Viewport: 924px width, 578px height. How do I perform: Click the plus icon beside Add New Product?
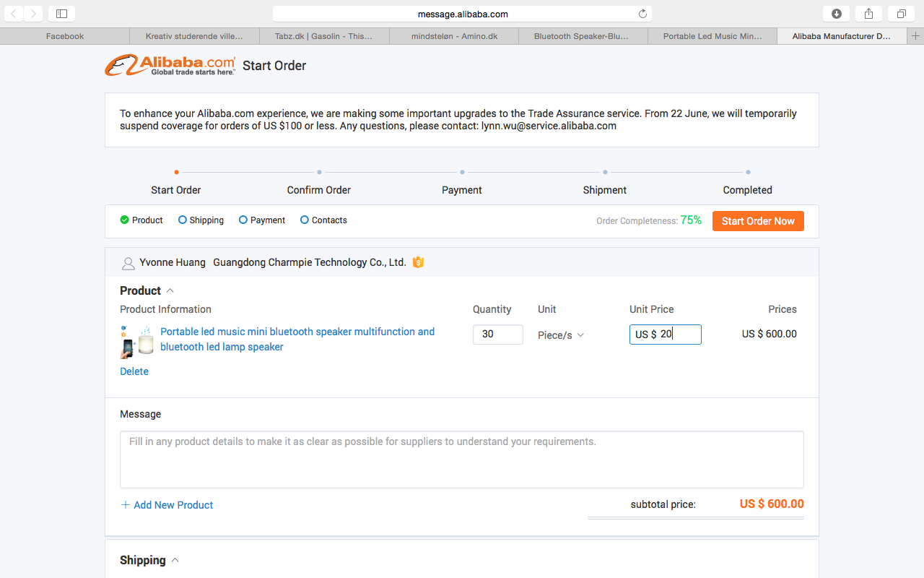[126, 505]
